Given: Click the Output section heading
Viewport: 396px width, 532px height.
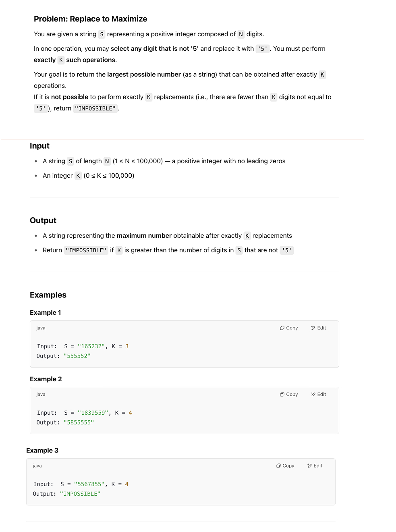Looking at the screenshot, I should click(x=43, y=220).
